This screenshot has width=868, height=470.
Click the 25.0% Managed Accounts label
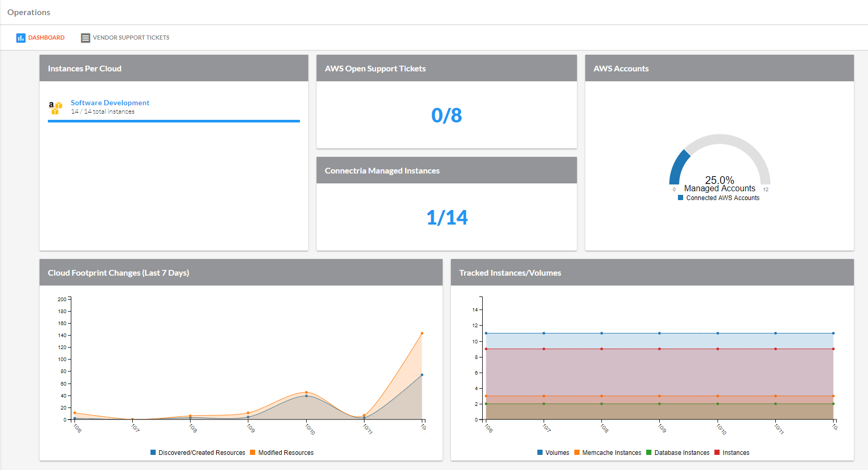click(x=720, y=184)
